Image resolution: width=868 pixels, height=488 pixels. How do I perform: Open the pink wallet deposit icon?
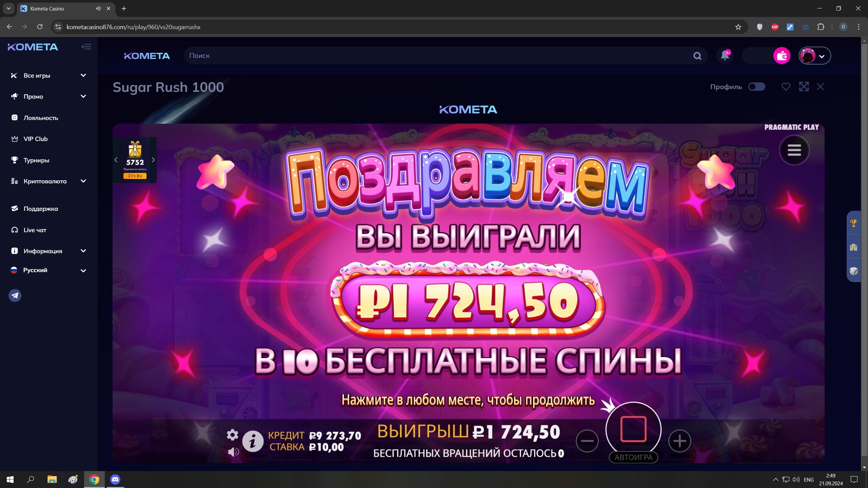782,56
